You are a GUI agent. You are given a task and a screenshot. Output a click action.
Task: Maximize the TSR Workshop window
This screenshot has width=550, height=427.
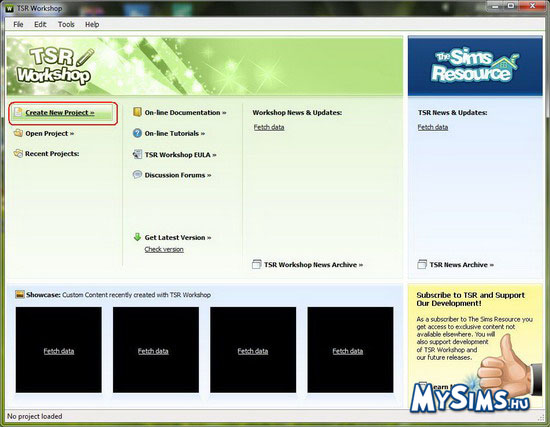[511, 6]
